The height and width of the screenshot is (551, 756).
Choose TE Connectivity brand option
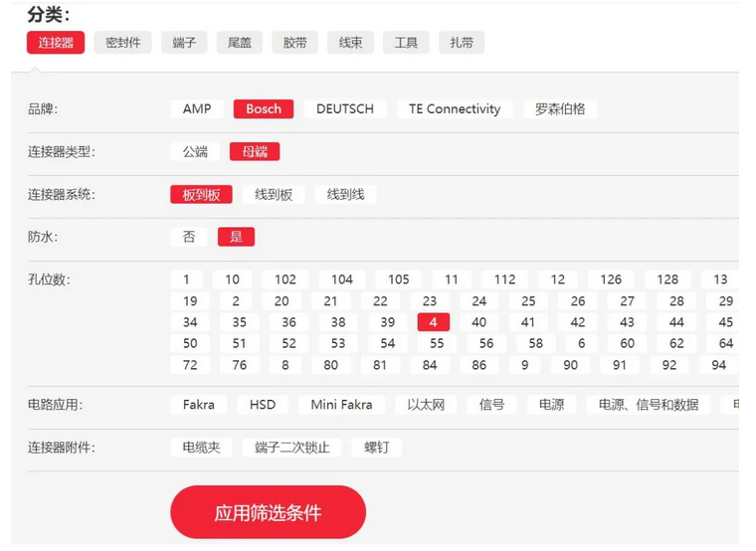coord(455,109)
